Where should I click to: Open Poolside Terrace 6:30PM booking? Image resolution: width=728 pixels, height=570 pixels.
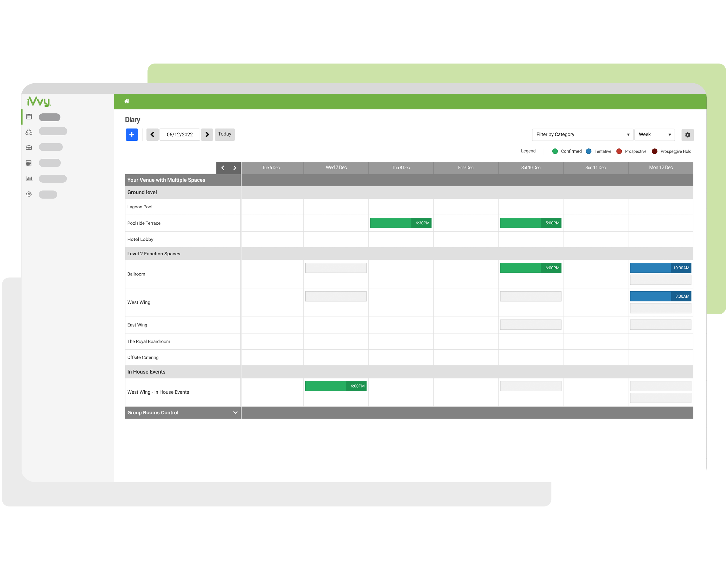(400, 223)
